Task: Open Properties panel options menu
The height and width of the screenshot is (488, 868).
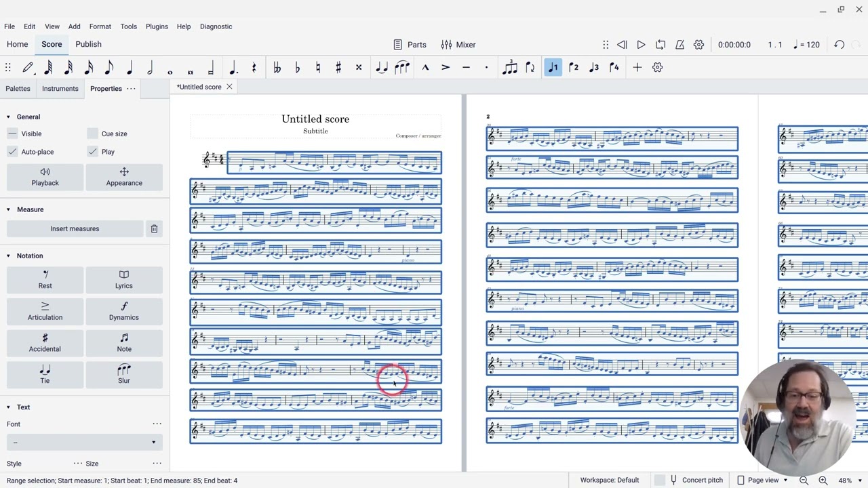Action: pyautogui.click(x=131, y=88)
